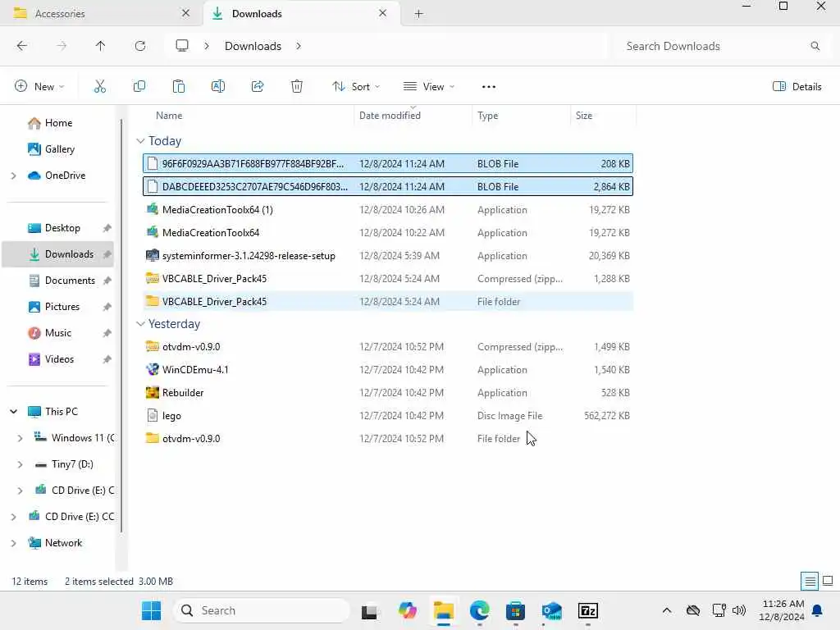The width and height of the screenshot is (840, 630).
Task: Refresh the Downloads folder
Action: point(140,46)
